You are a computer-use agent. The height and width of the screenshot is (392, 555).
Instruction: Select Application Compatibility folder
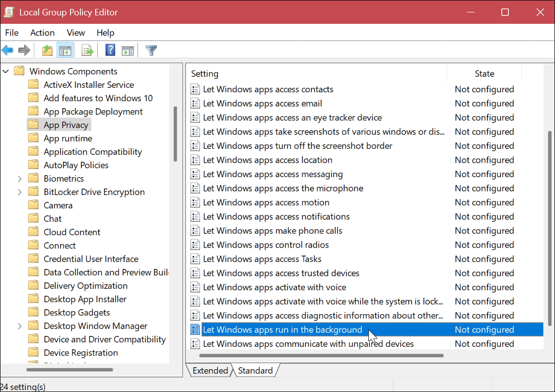pos(93,152)
